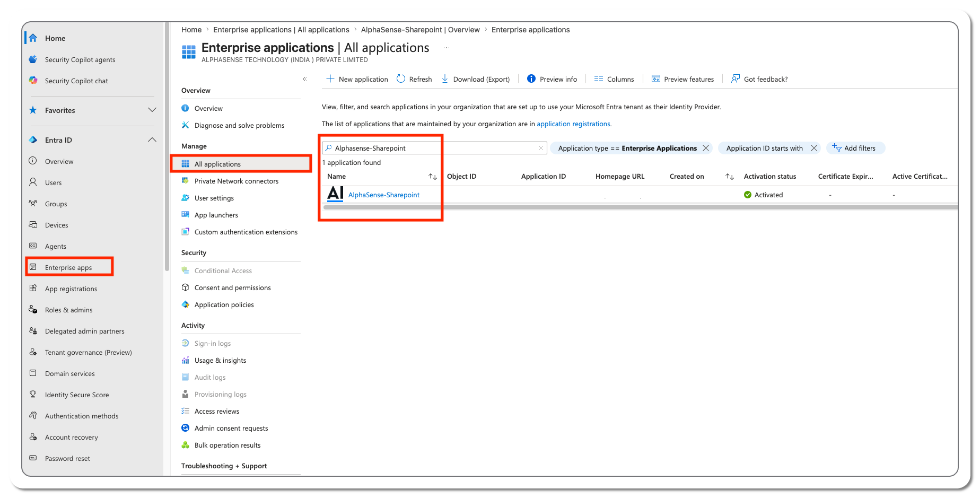Click New application button
The height and width of the screenshot is (498, 980).
[357, 79]
